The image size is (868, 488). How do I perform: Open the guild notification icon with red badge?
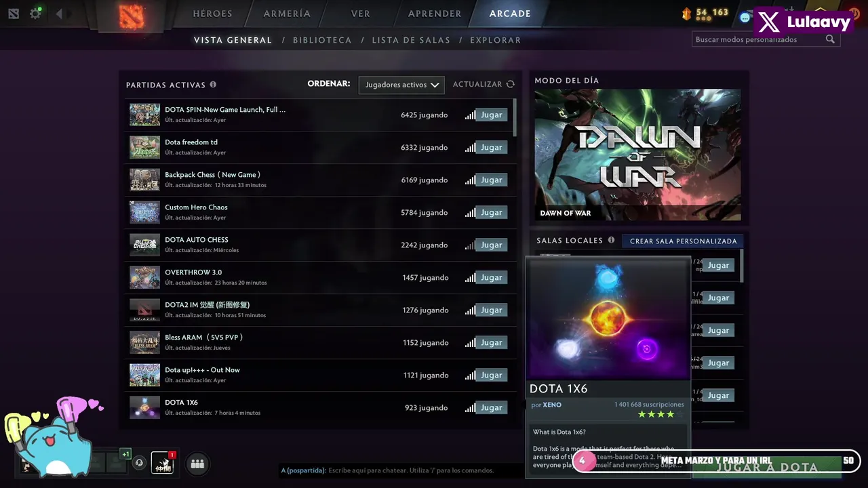(162, 462)
